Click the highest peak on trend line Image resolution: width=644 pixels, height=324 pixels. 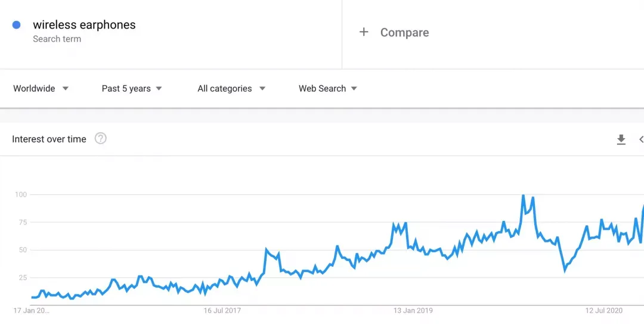click(523, 196)
